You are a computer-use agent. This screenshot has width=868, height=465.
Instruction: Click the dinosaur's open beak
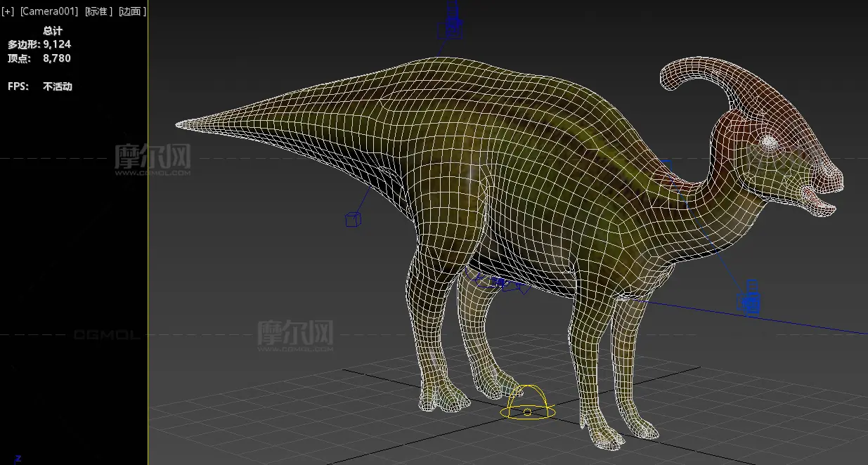(819, 199)
